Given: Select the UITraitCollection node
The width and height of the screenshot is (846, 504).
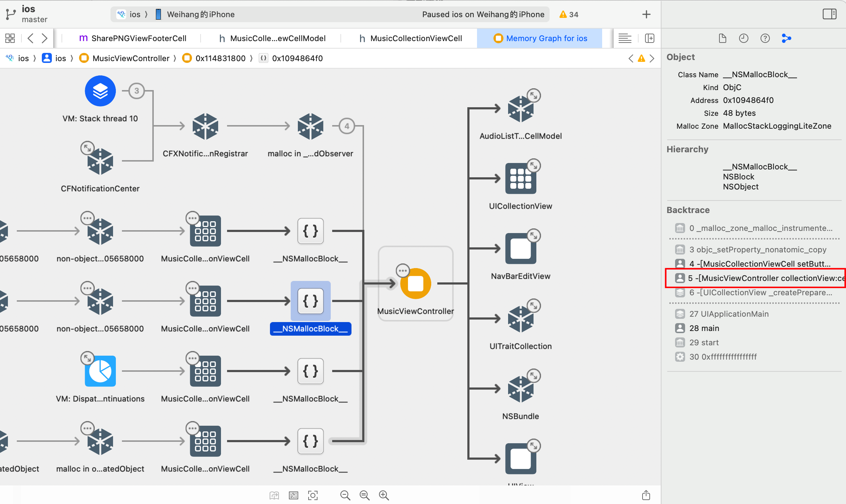Looking at the screenshot, I should [x=521, y=319].
